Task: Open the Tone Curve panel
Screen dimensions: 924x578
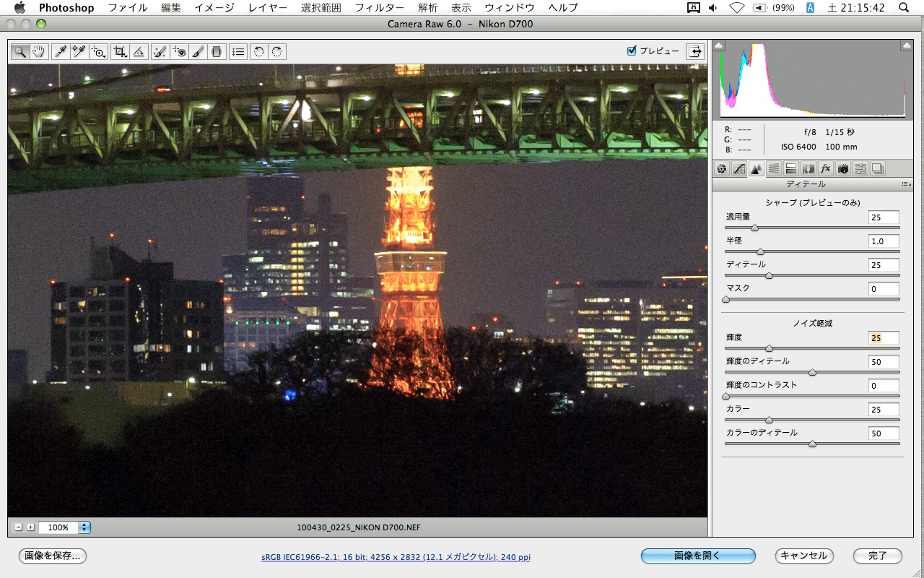Action: pyautogui.click(x=738, y=168)
